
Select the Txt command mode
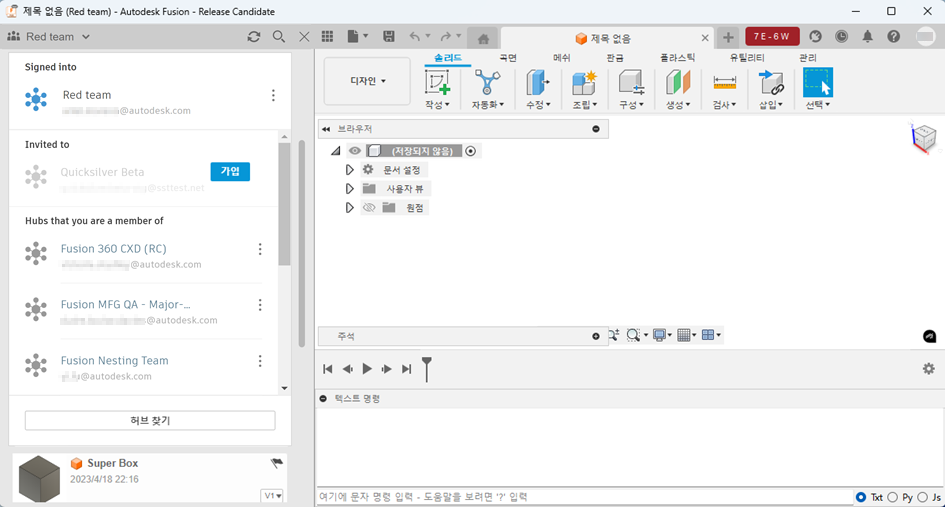(861, 497)
